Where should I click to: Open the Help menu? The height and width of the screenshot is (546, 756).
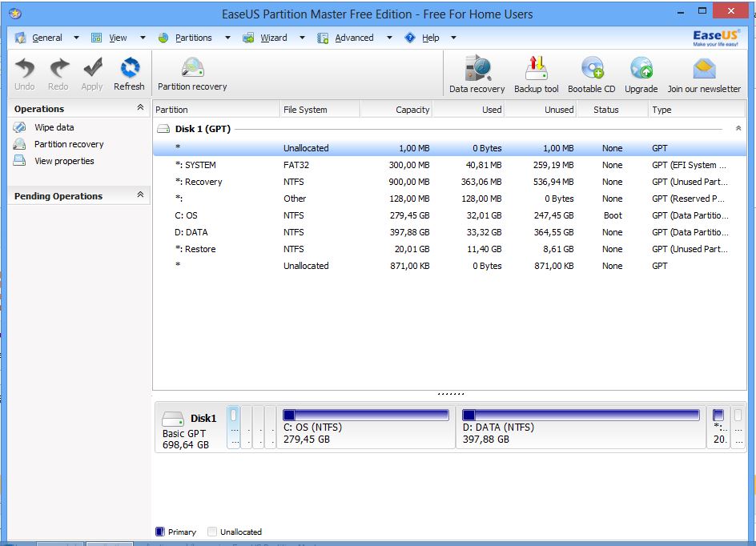pyautogui.click(x=431, y=38)
